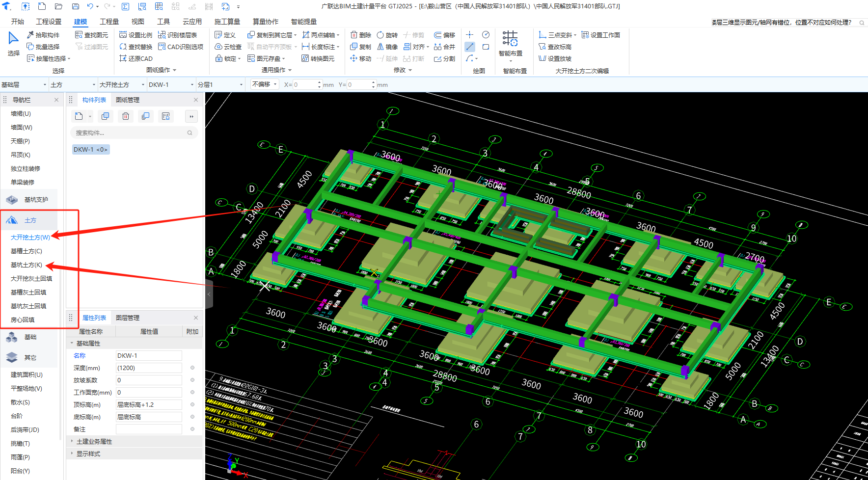Click the 删除 tool
This screenshot has width=868, height=480.
pyautogui.click(x=361, y=35)
